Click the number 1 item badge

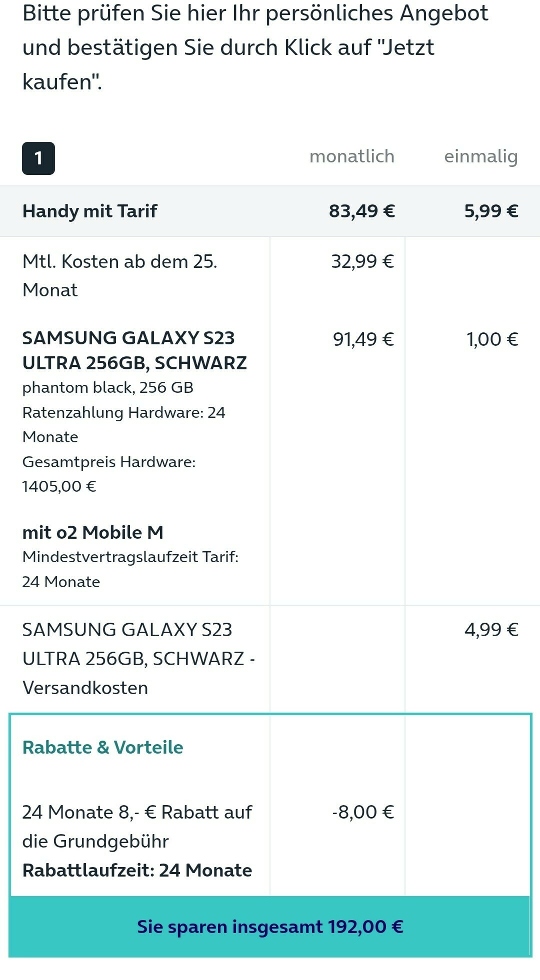point(38,158)
